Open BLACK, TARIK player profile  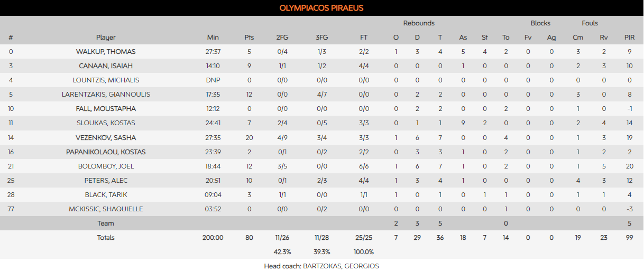pyautogui.click(x=106, y=195)
